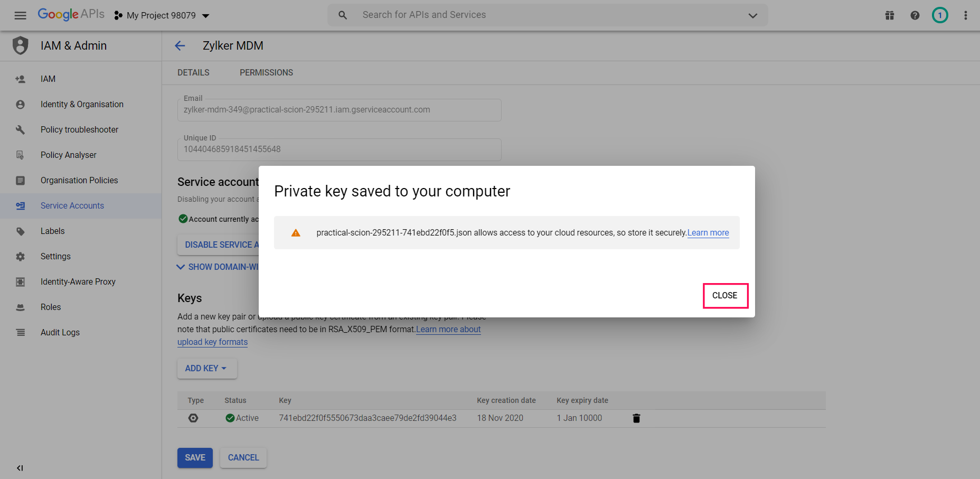
Task: Open the help question mark icon
Action: tap(915, 15)
